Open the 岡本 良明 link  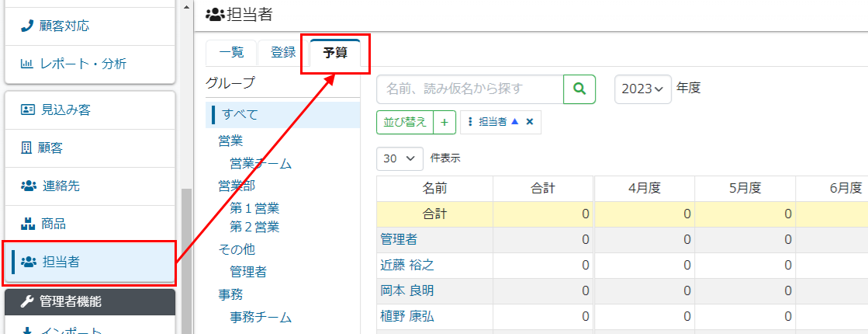click(x=407, y=291)
